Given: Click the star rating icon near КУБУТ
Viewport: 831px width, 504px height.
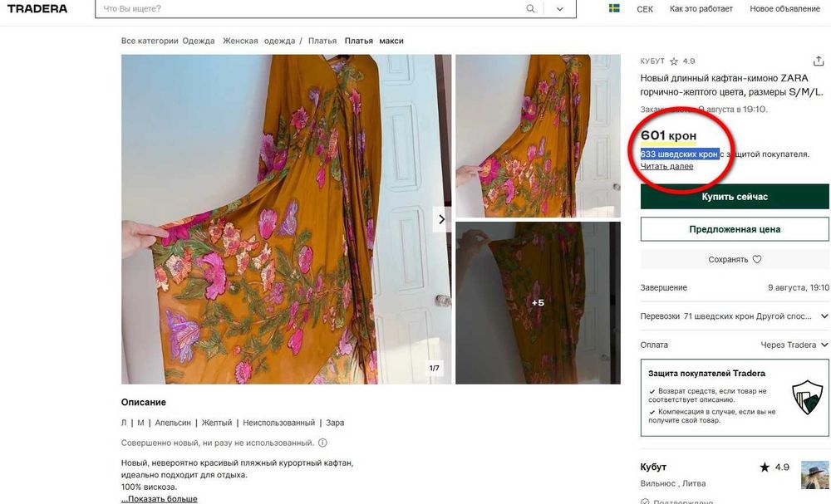Looking at the screenshot, I should point(674,61).
